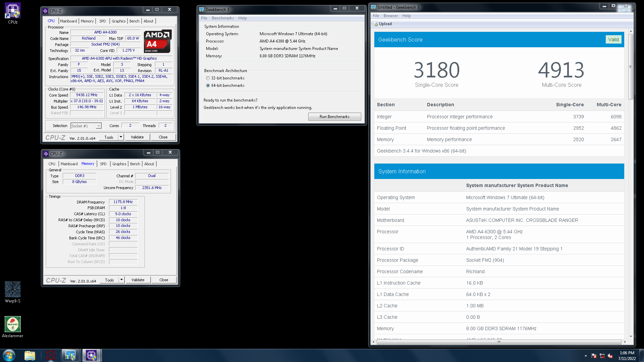644x362 pixels.
Task: Switch to Mainboard tab in top CPU-Z
Action: [68, 21]
